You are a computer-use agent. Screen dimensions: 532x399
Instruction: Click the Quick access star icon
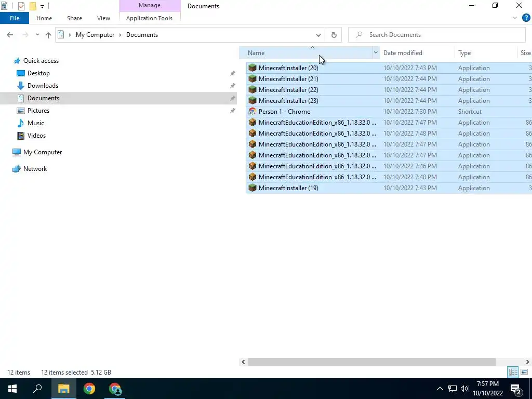pyautogui.click(x=17, y=61)
